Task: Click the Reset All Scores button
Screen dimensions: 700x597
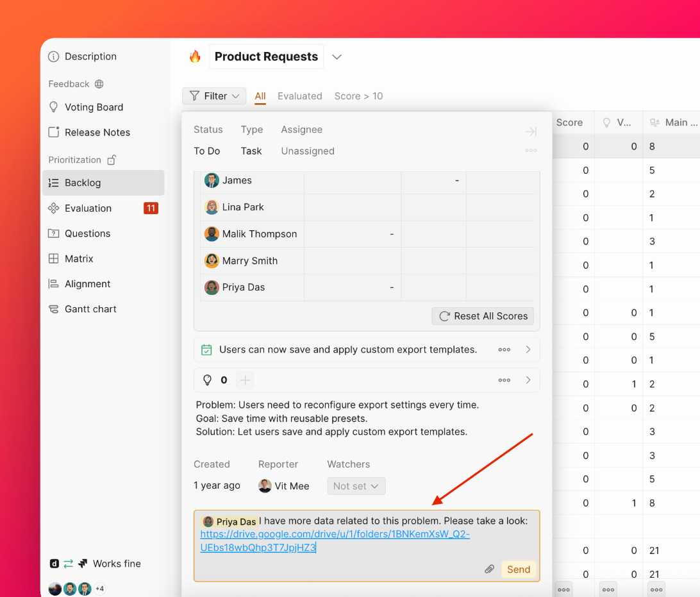Action: pos(483,316)
